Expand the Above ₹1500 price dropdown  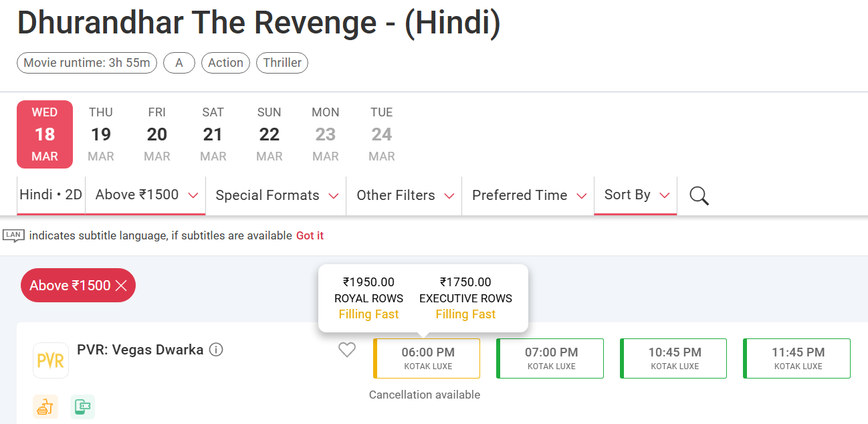click(x=146, y=195)
